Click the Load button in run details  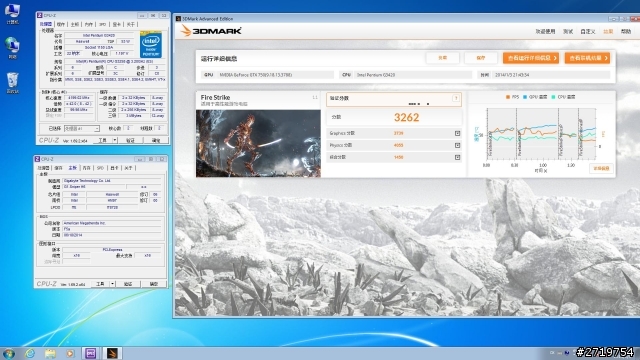pos(442,58)
